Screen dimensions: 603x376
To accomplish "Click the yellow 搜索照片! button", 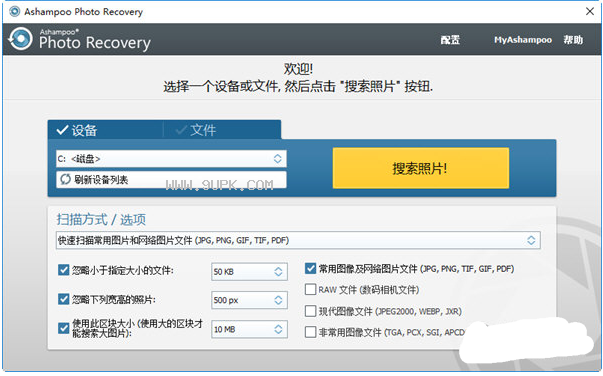I will click(421, 168).
